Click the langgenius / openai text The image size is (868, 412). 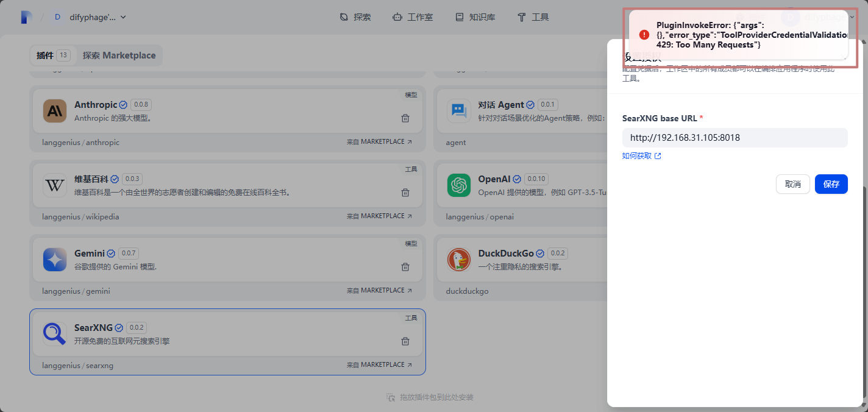point(480,216)
